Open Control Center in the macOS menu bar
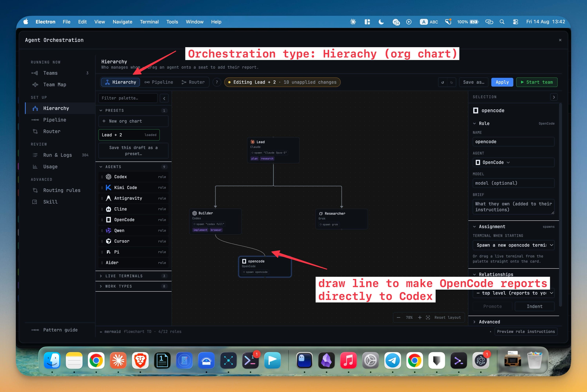Viewport: 587px width, 392px height. click(x=515, y=22)
